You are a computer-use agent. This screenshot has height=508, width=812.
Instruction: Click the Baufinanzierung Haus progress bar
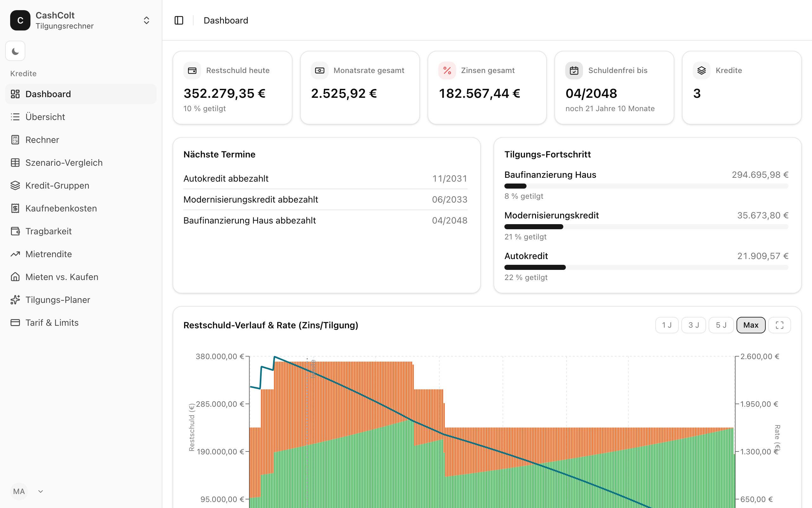point(646,186)
